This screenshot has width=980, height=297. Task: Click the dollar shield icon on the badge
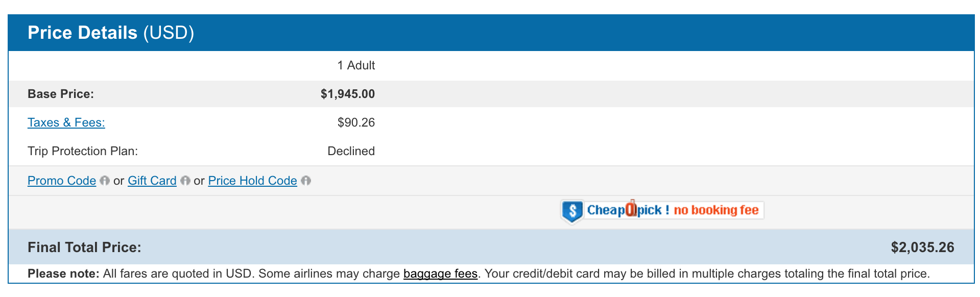tap(572, 210)
